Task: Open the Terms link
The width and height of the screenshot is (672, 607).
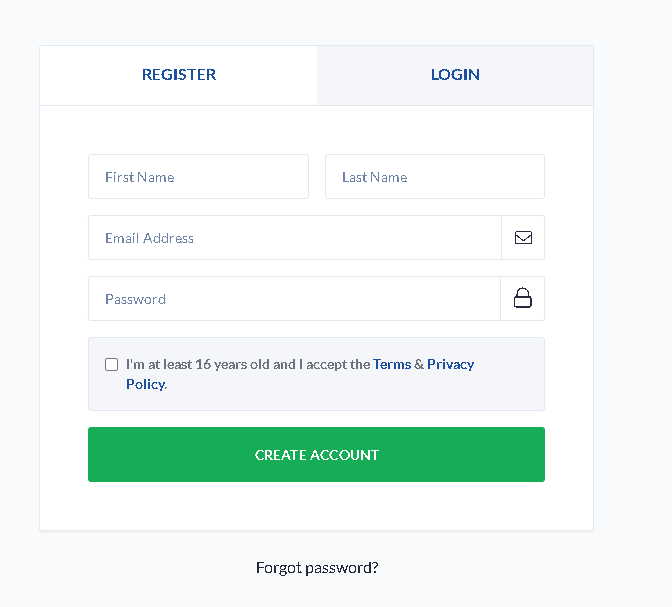Action: coord(392,365)
